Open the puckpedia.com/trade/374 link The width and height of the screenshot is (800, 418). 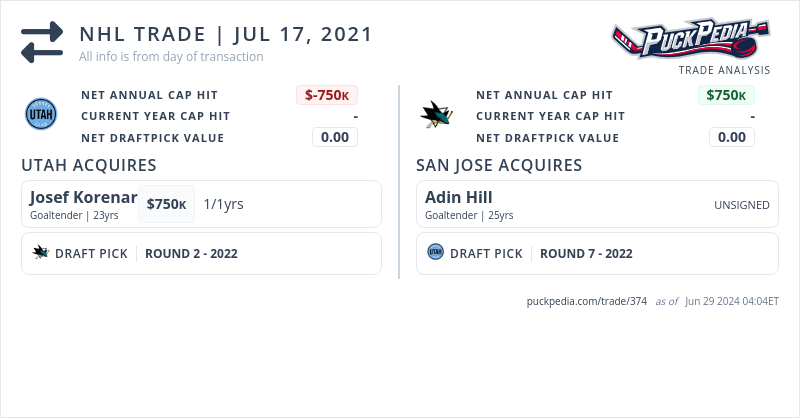pyautogui.click(x=587, y=301)
